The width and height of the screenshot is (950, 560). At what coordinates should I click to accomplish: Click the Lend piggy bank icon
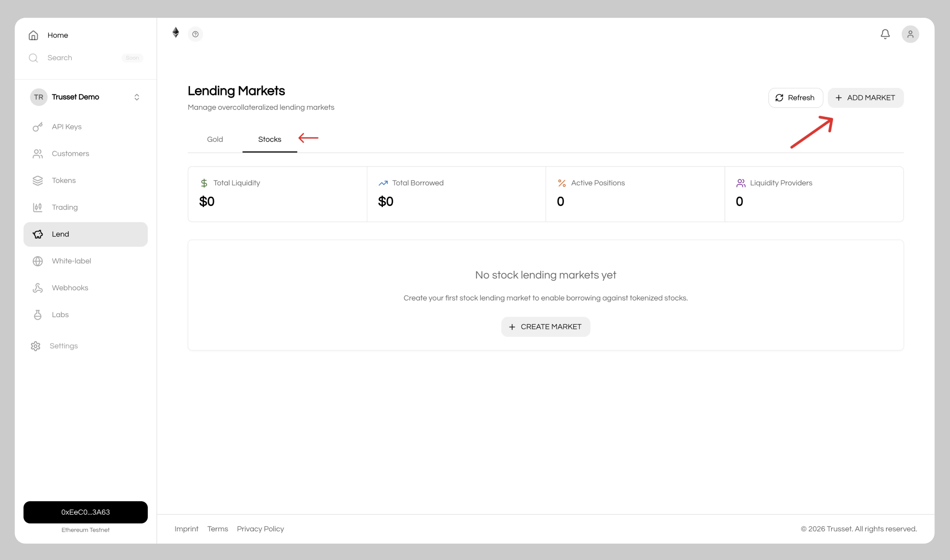(x=37, y=234)
